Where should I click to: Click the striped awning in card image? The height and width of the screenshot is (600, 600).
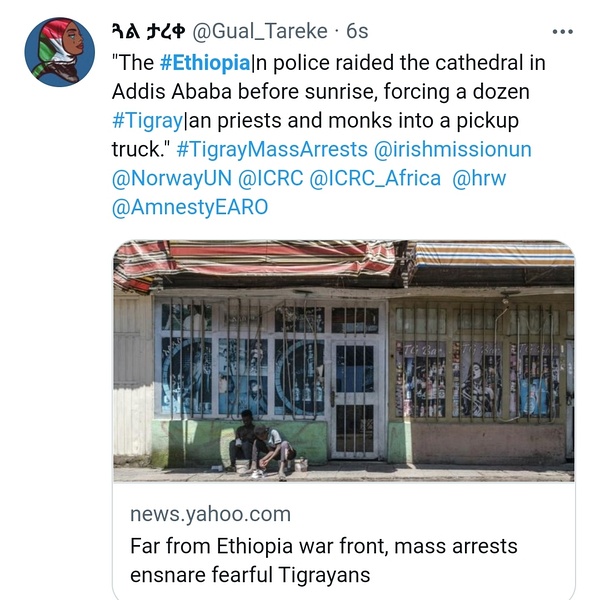pyautogui.click(x=344, y=264)
